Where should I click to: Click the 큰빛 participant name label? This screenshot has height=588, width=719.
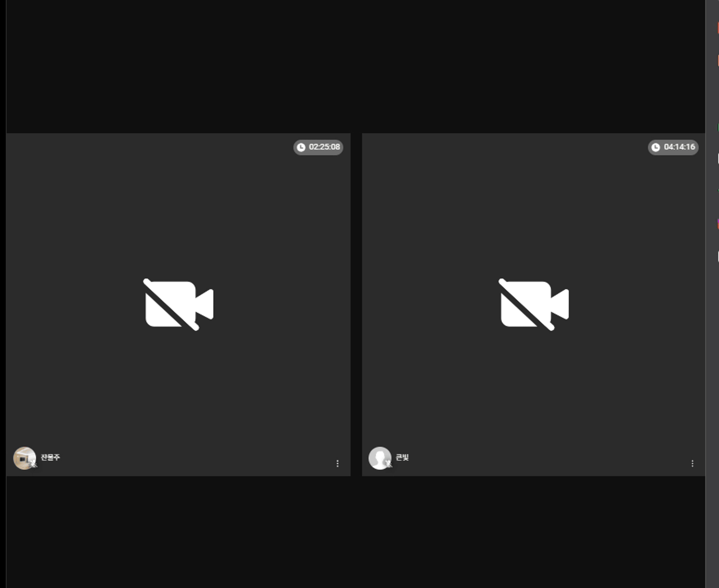click(402, 458)
